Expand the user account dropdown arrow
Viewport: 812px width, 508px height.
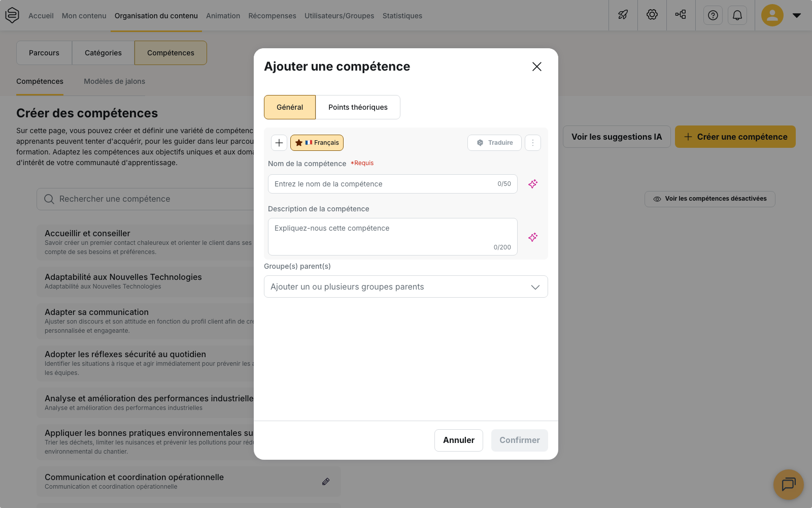(797, 15)
